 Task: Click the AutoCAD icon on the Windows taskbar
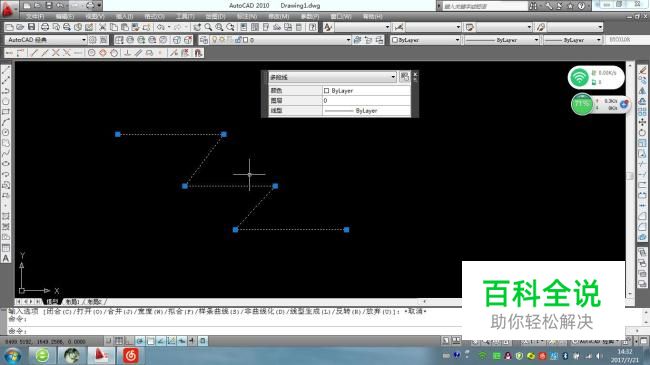(x=101, y=355)
